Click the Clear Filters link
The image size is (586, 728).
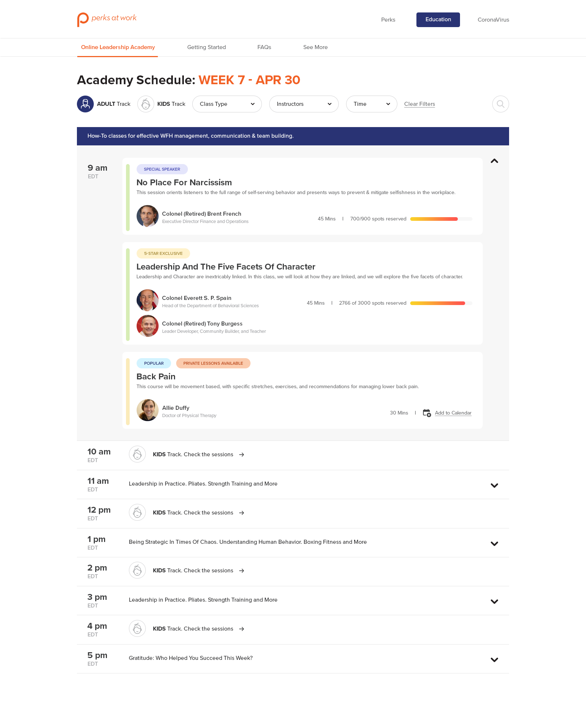click(419, 104)
